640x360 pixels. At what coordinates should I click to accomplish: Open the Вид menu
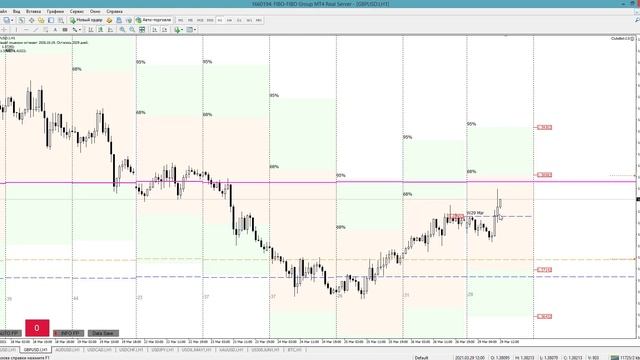pyautogui.click(x=16, y=11)
